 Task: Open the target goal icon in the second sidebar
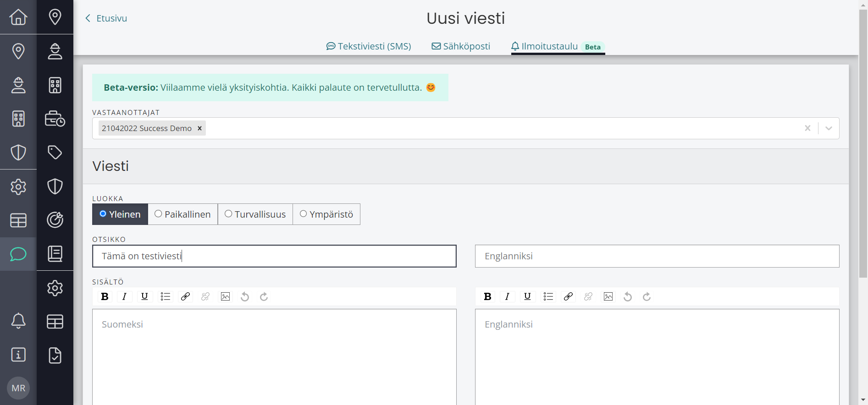[55, 220]
